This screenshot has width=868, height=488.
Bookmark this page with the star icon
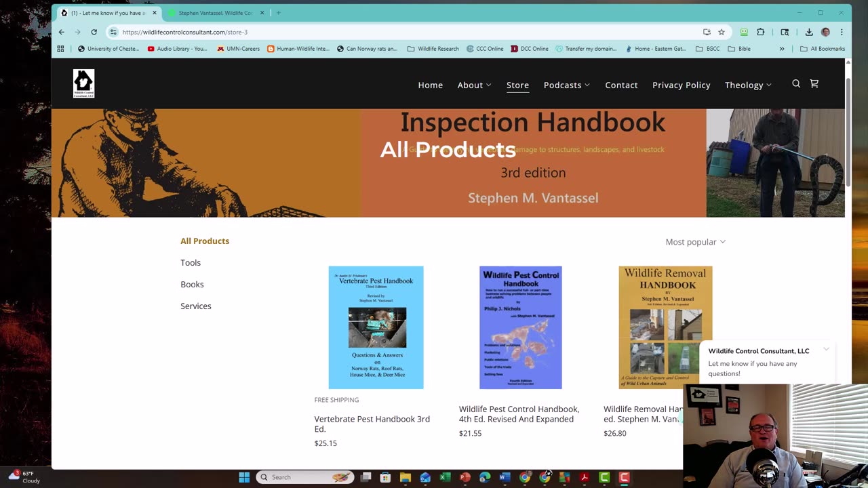722,32
